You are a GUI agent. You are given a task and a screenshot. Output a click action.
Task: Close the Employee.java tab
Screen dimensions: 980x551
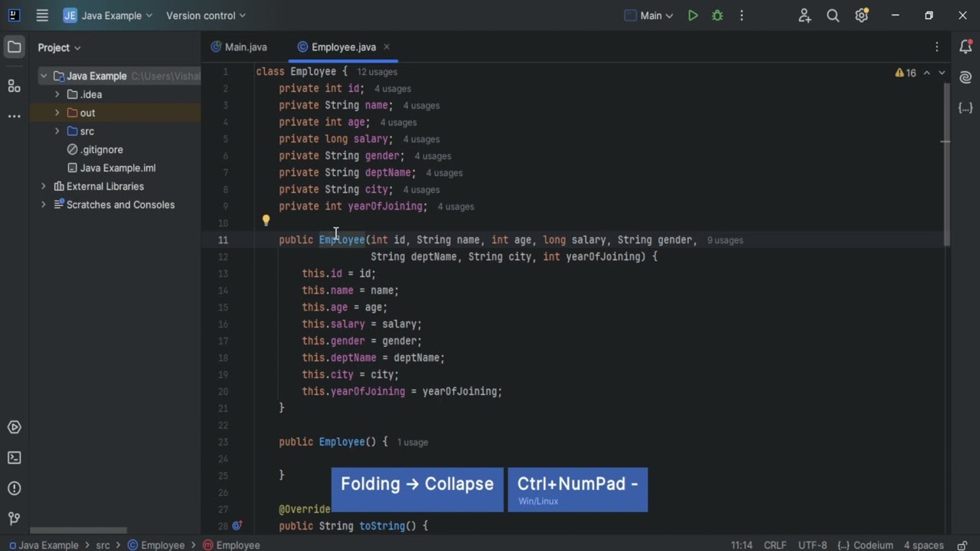click(x=387, y=47)
